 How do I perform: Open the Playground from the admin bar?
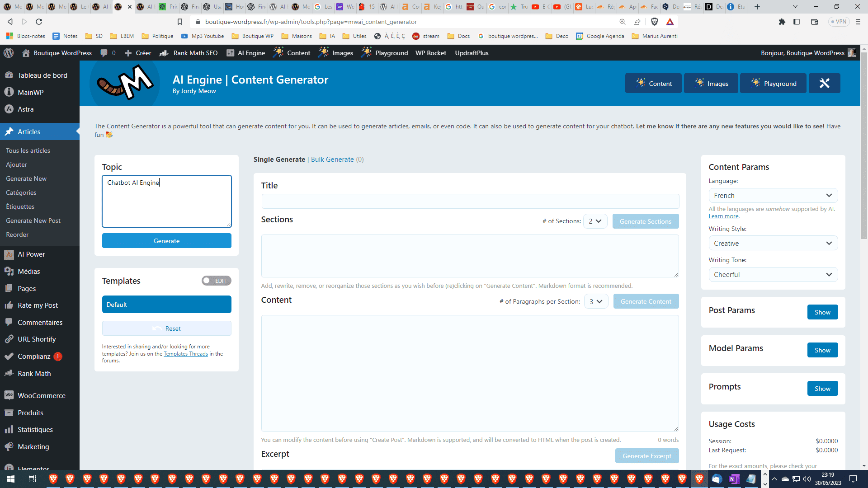[385, 53]
